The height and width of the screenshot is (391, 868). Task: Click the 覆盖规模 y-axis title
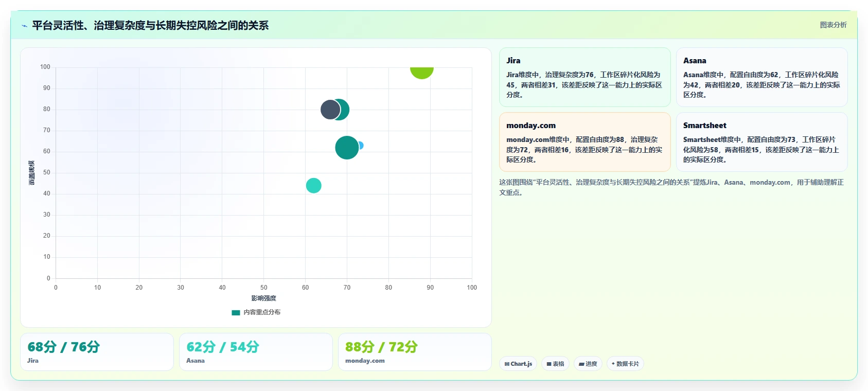32,173
